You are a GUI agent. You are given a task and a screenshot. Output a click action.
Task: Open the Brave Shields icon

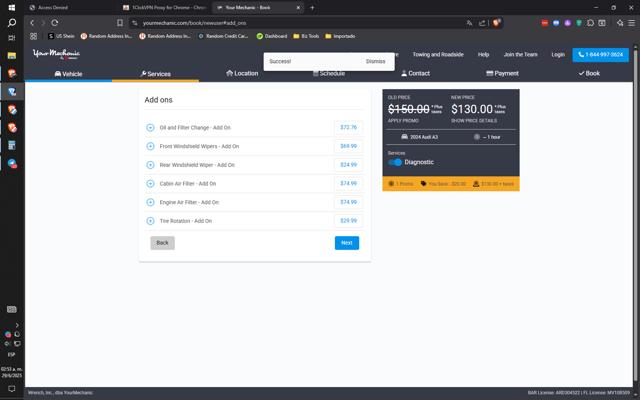tap(496, 23)
